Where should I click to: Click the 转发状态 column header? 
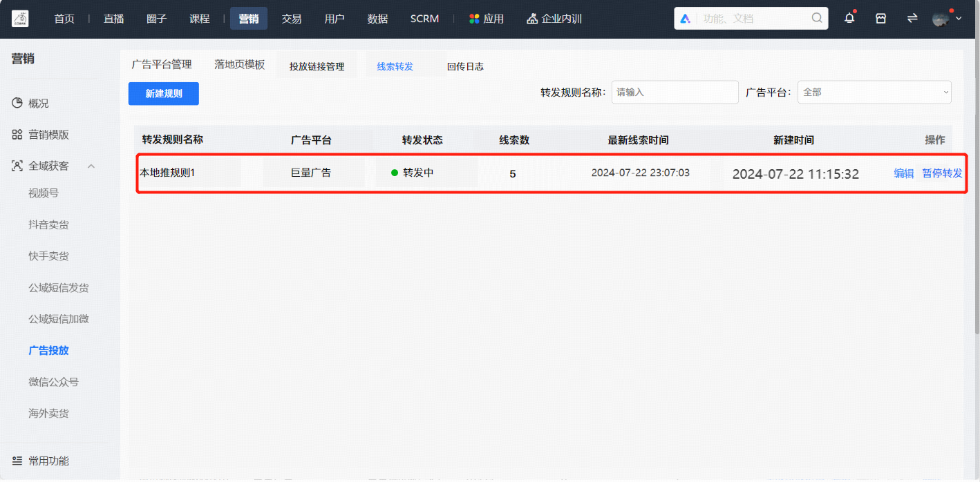pyautogui.click(x=422, y=140)
